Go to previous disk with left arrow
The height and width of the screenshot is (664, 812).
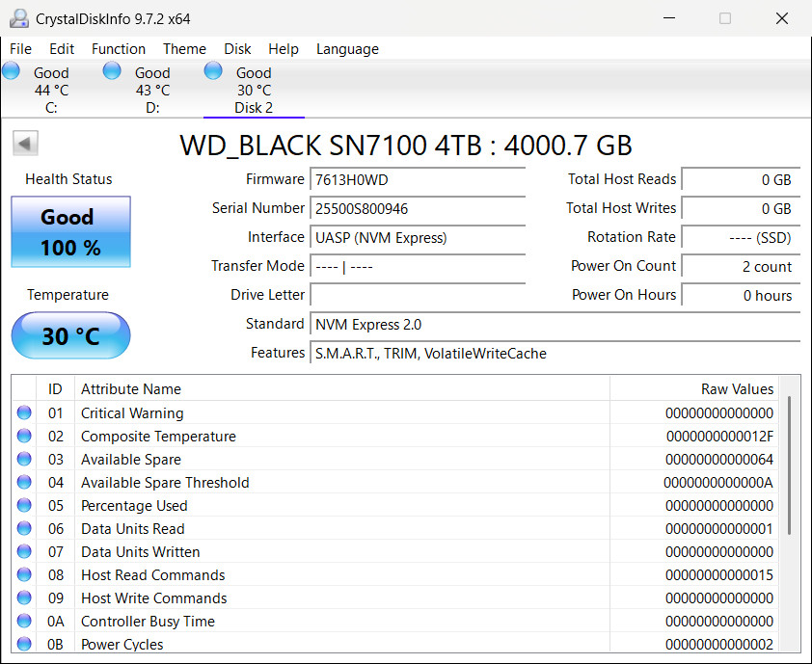[x=25, y=144]
